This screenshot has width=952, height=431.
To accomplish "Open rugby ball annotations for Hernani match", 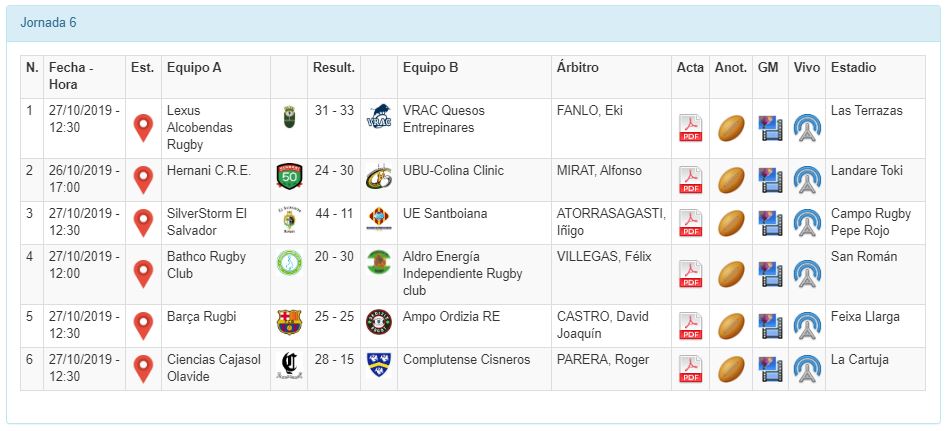I will point(731,180).
